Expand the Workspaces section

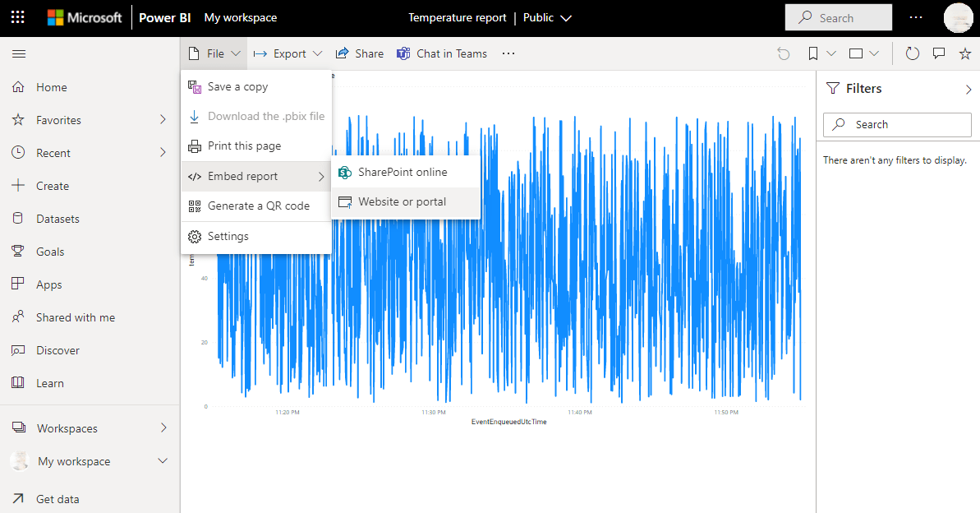coord(65,427)
